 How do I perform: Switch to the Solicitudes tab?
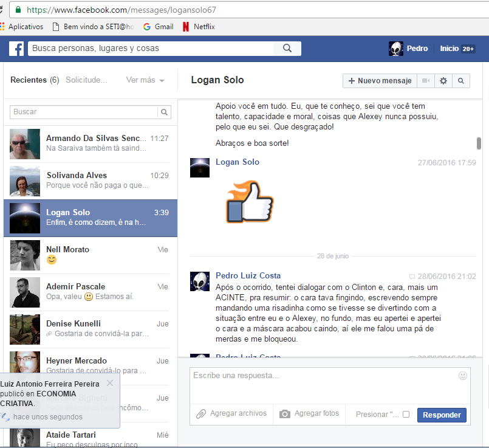[x=86, y=80]
